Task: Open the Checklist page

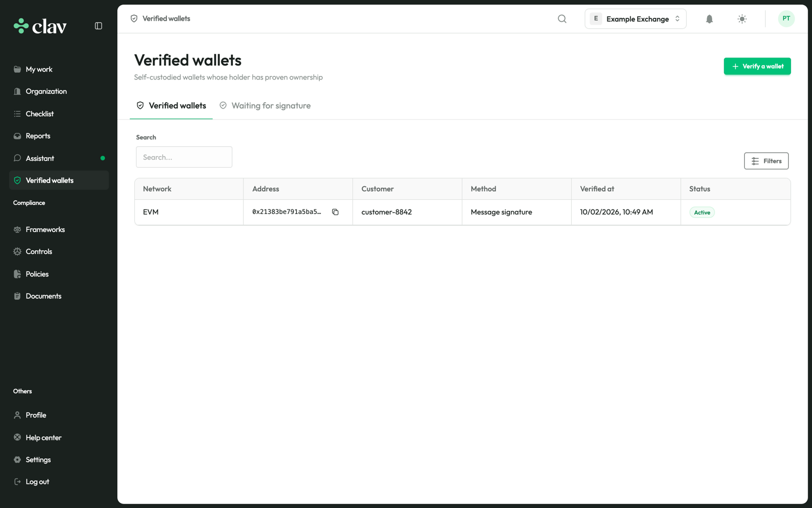Action: tap(59, 114)
